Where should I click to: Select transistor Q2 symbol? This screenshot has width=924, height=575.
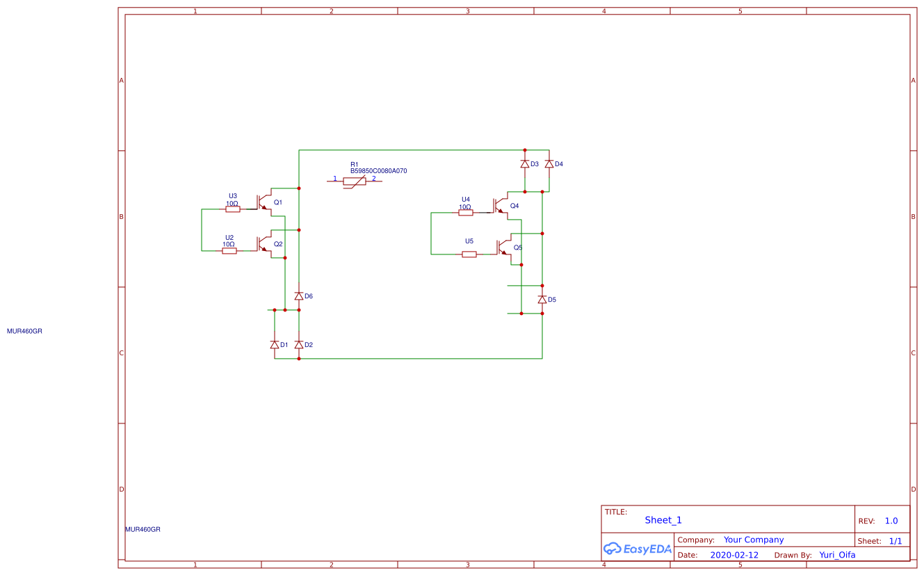point(263,245)
